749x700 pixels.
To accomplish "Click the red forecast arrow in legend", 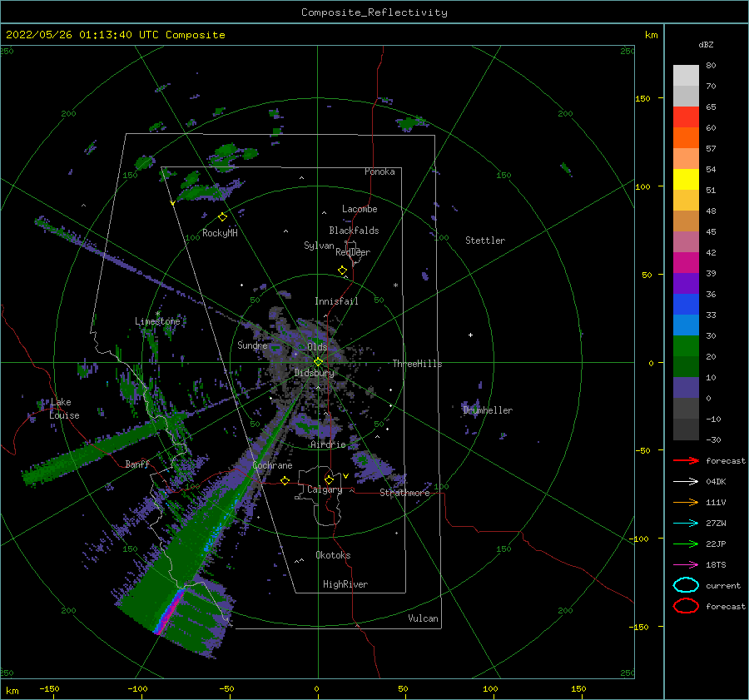I will pyautogui.click(x=686, y=460).
